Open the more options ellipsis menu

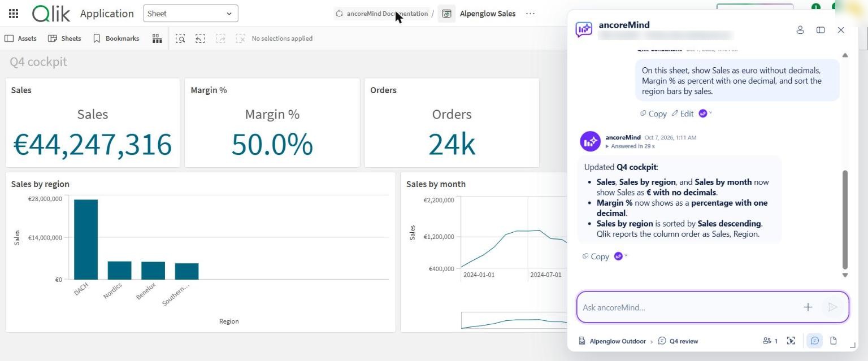coord(530,14)
